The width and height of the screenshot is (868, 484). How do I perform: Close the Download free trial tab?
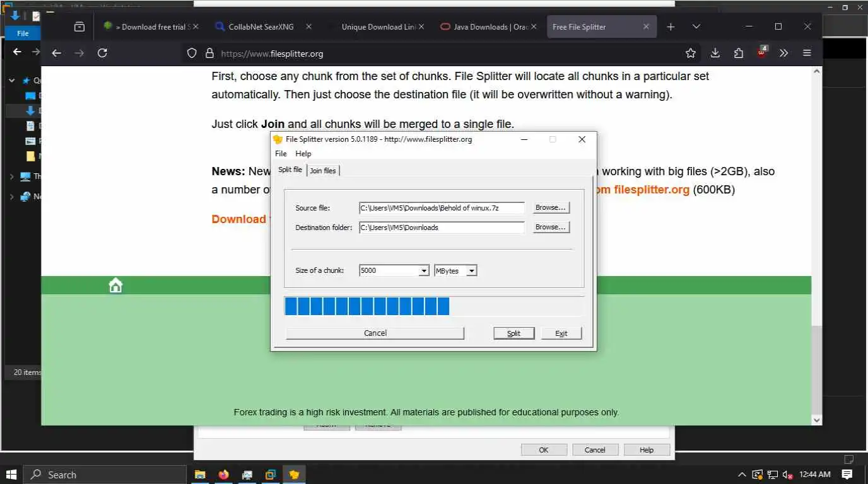point(195,26)
